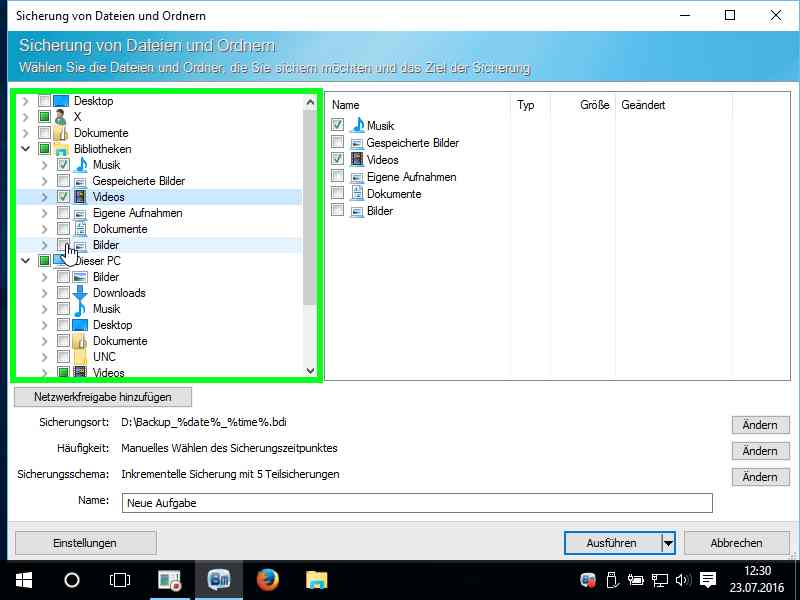Collapse the Dieser PC node
This screenshot has height=600, width=800.
tap(26, 261)
